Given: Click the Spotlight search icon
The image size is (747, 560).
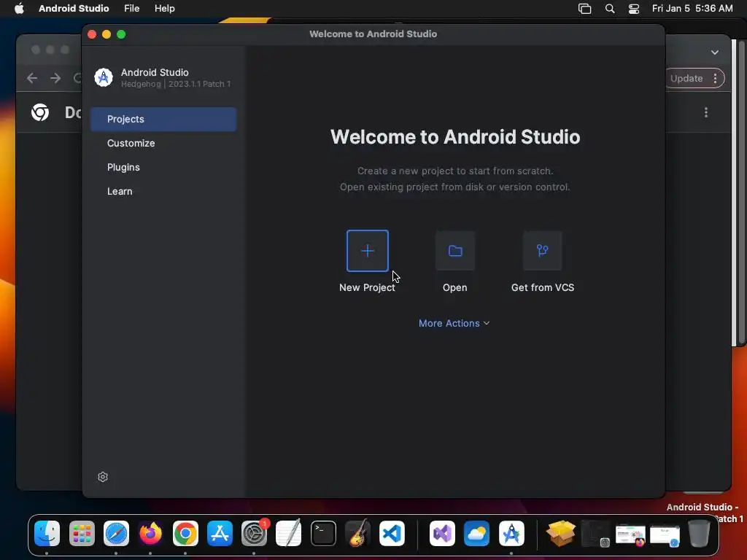Looking at the screenshot, I should click(610, 9).
